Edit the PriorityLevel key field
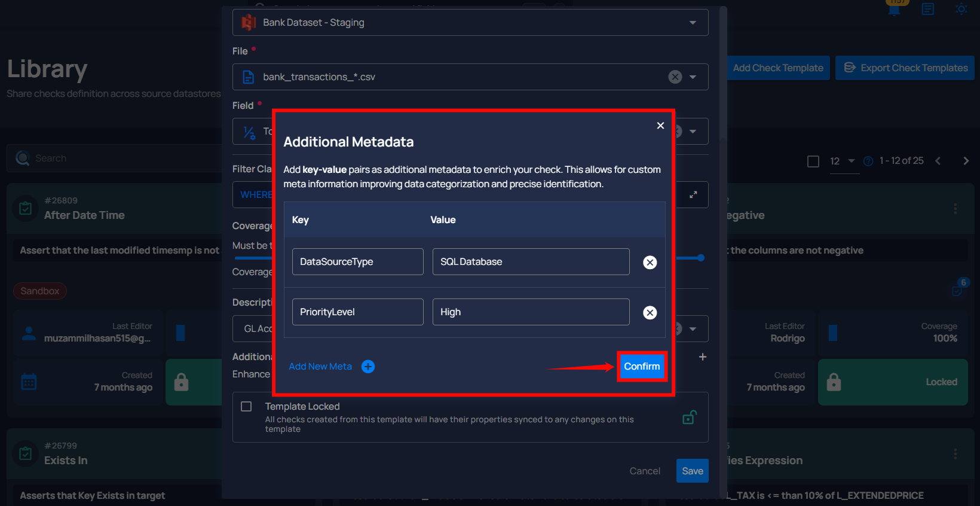Screen dimensions: 980x506 tap(357, 312)
